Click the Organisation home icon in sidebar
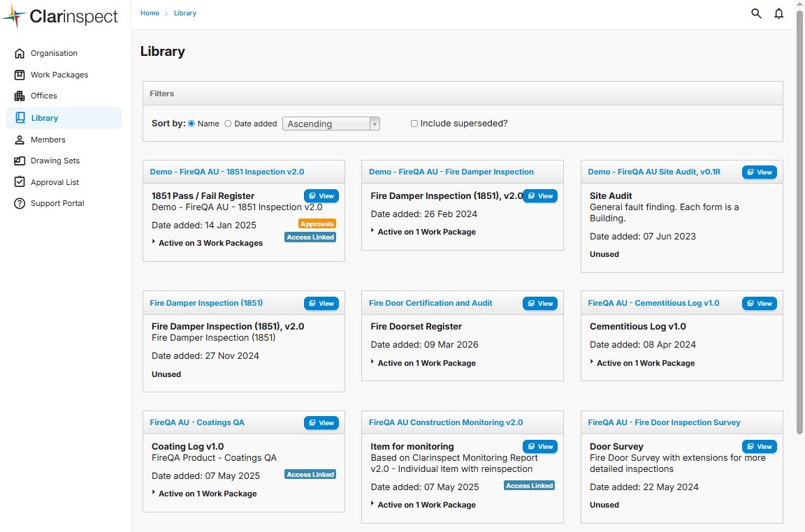 coord(20,54)
